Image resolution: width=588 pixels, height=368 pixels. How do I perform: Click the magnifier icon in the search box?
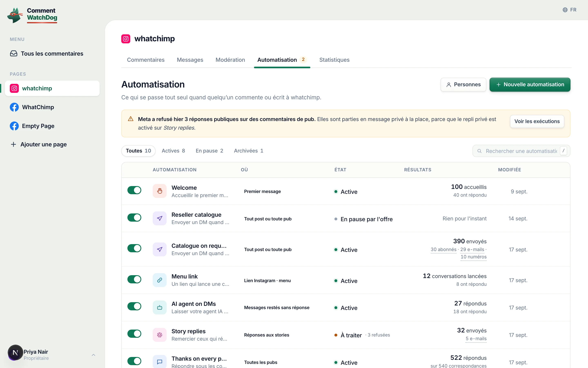pyautogui.click(x=479, y=151)
